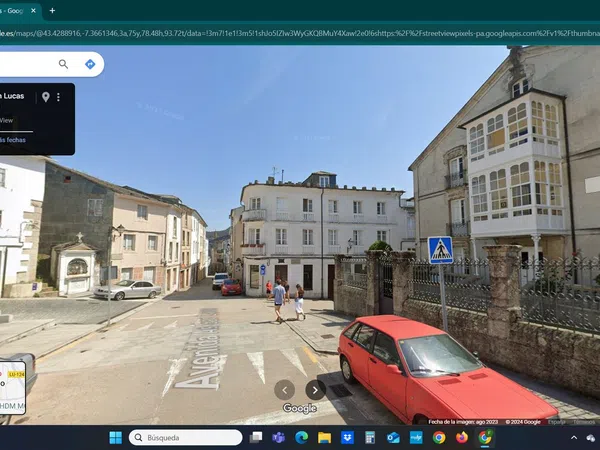Open Outlook from the taskbar
600x450 pixels.
[393, 438]
